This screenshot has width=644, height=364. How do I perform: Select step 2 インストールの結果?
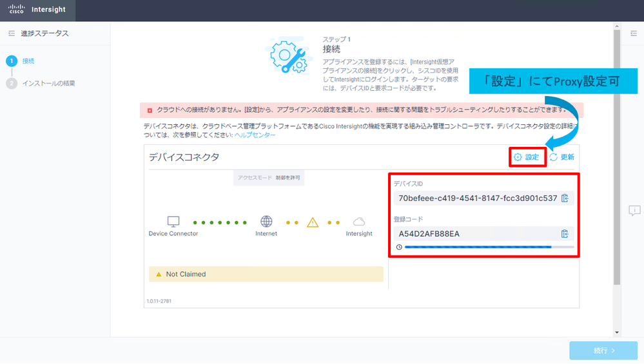(41, 83)
